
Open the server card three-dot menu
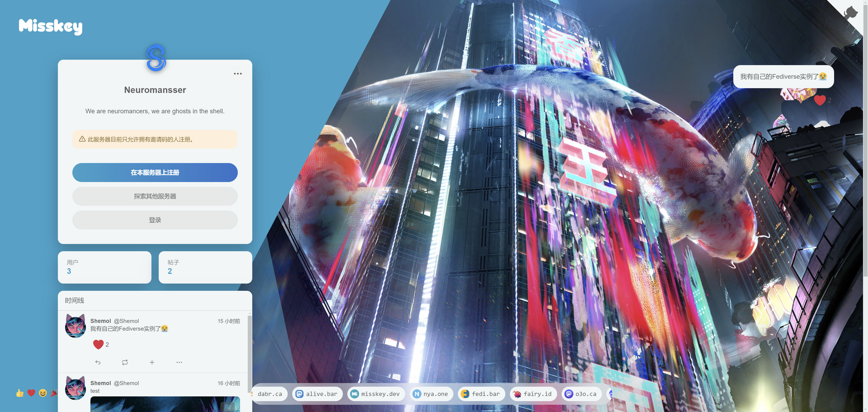(x=238, y=73)
